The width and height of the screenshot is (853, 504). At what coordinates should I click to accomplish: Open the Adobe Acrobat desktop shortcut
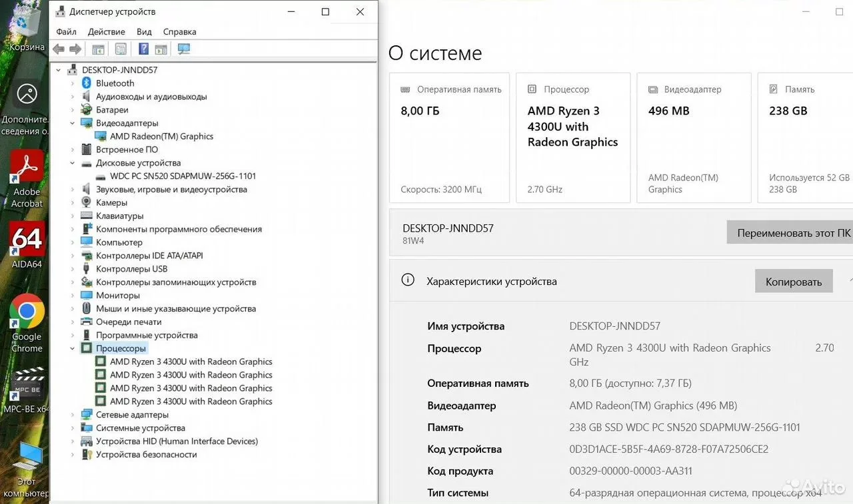(x=27, y=180)
